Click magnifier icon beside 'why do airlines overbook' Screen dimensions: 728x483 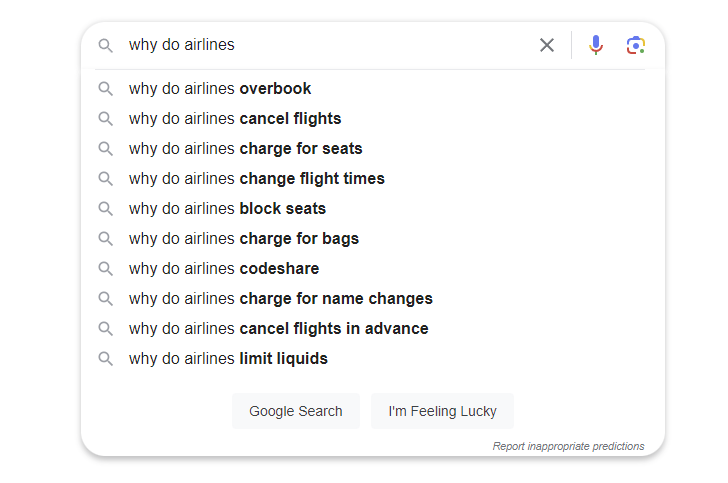tap(106, 89)
